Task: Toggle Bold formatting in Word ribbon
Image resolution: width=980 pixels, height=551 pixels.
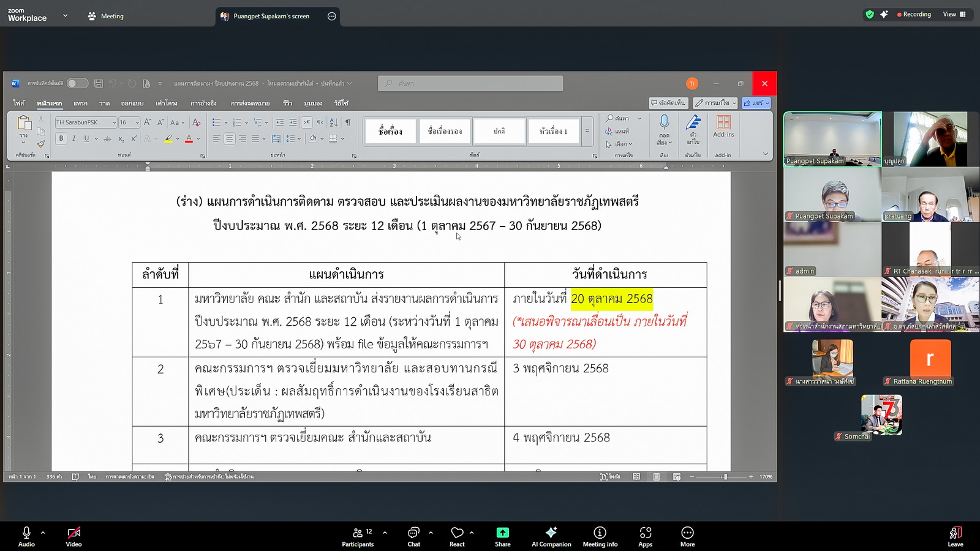Action: pos(61,139)
